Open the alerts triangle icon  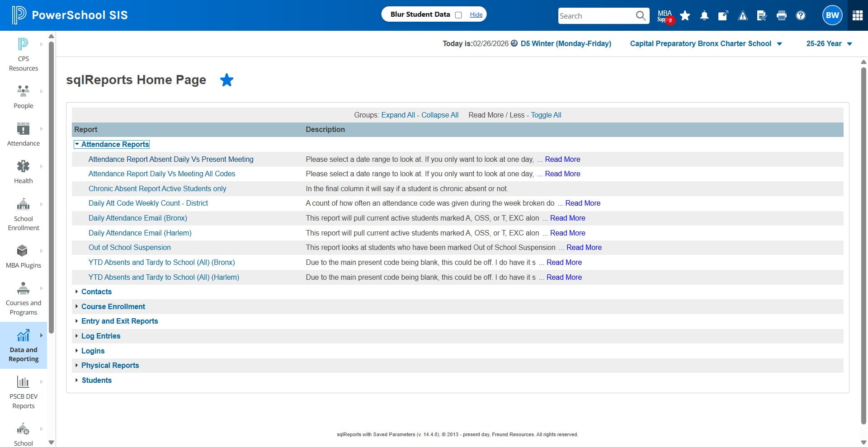click(743, 16)
